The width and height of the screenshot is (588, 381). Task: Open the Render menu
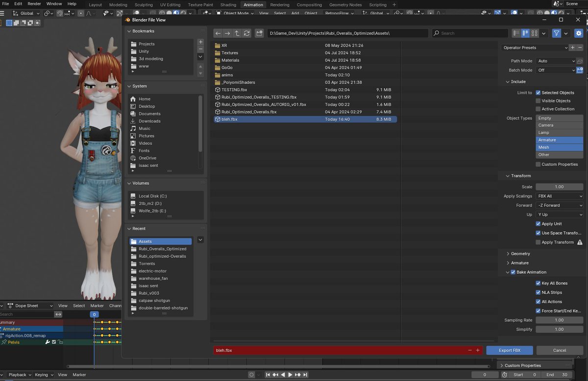click(x=34, y=3)
